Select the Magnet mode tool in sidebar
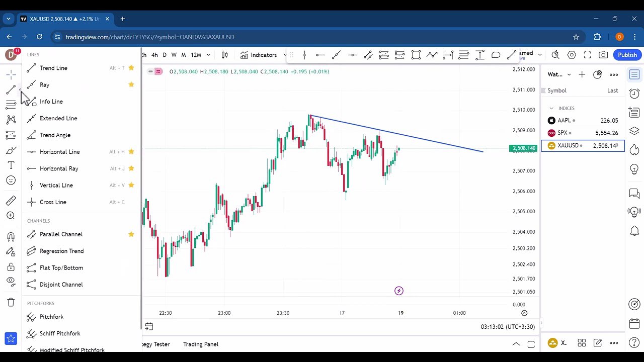This screenshot has width=644, height=362. tap(11, 237)
